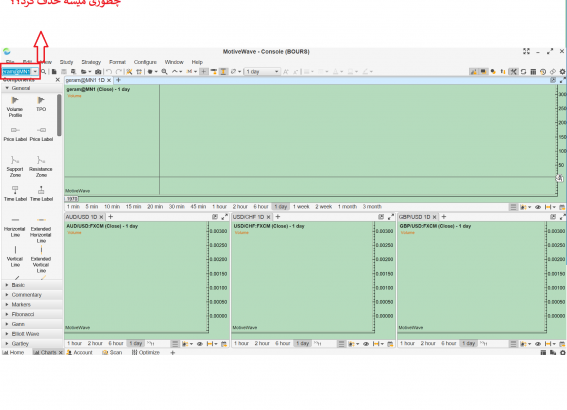Screen dimensions: 567x410
Task: Set main chart to 1 hour
Action: pyautogui.click(x=219, y=207)
